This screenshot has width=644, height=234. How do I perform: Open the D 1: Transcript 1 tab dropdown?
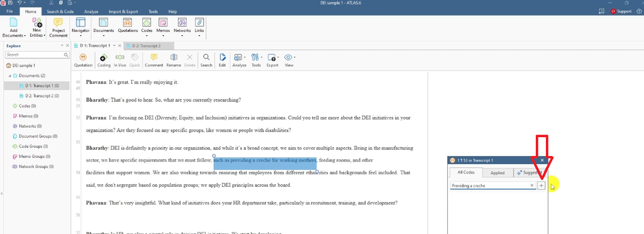[x=114, y=45]
